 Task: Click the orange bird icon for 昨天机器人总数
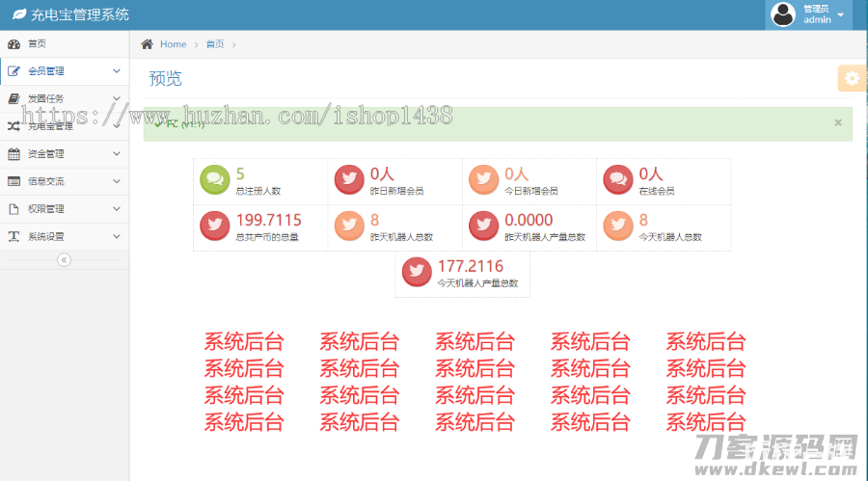coord(349,226)
